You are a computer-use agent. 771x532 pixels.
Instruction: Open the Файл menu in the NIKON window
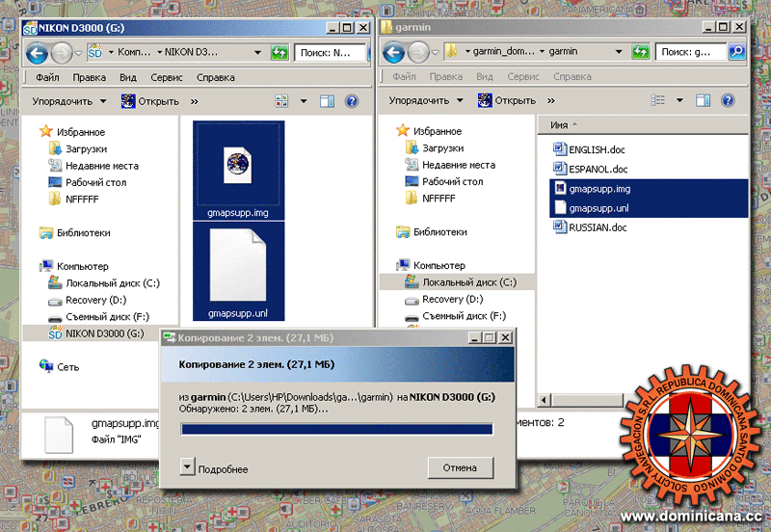click(47, 77)
